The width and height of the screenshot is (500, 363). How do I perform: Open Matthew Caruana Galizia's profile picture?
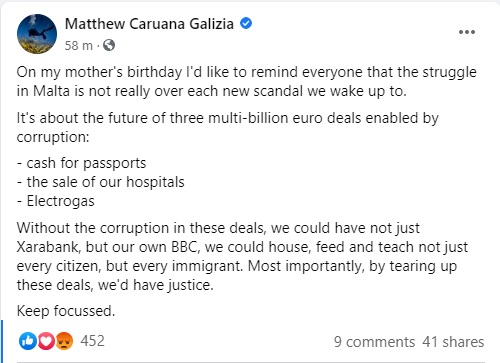(x=37, y=34)
